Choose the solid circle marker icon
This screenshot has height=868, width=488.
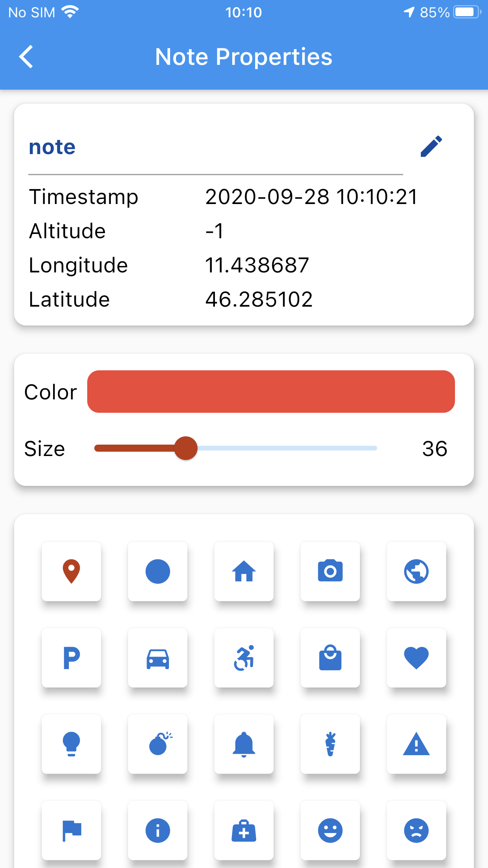pyautogui.click(x=158, y=571)
